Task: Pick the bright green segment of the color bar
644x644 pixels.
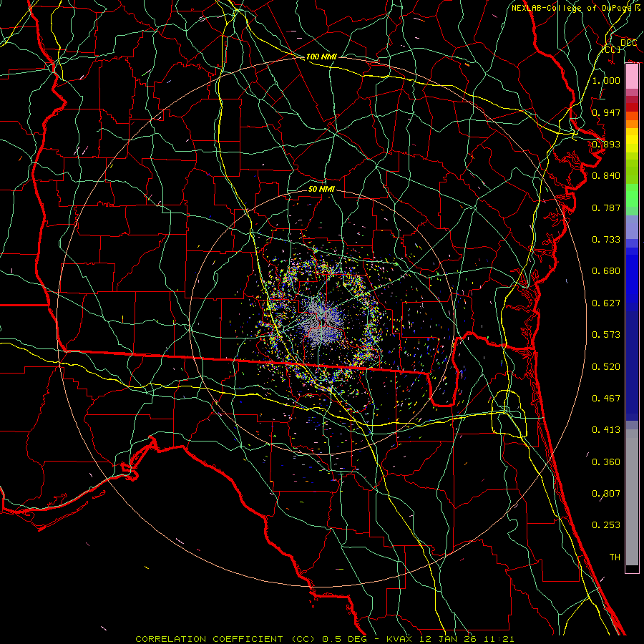Action: (x=632, y=195)
